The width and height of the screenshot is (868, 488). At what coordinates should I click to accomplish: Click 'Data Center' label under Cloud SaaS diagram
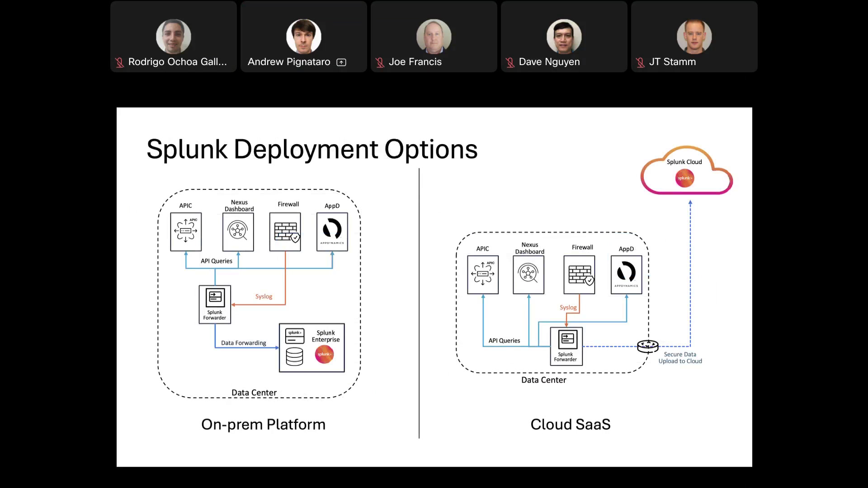(x=544, y=380)
